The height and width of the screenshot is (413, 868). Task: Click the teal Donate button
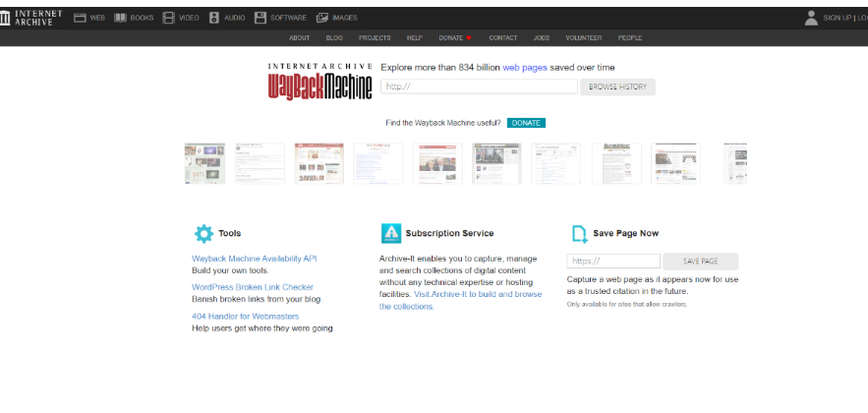pos(526,123)
